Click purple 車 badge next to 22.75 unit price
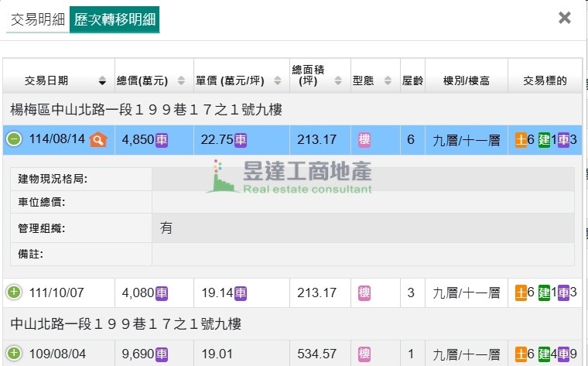 click(241, 140)
